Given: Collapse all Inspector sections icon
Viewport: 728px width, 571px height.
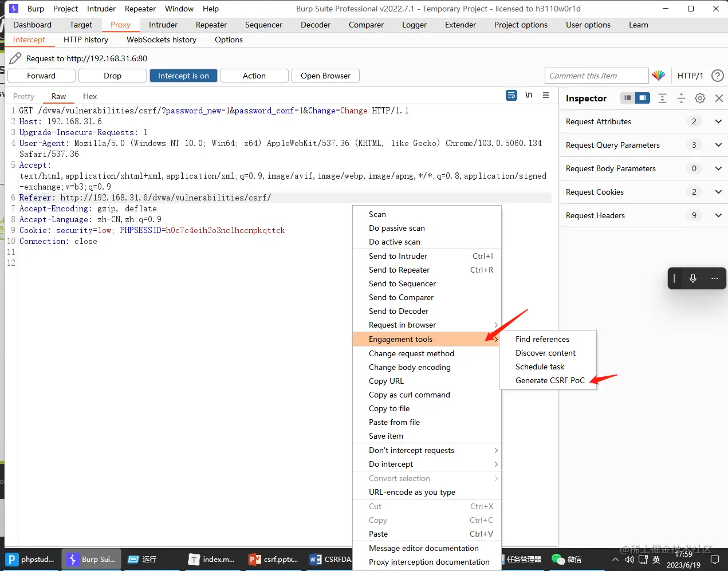Looking at the screenshot, I should pos(681,98).
